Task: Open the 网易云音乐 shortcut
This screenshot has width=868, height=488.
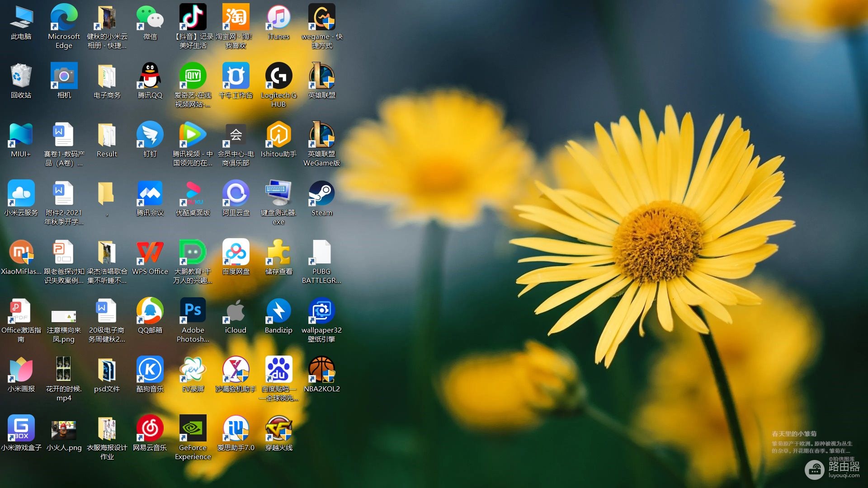Action: click(150, 433)
